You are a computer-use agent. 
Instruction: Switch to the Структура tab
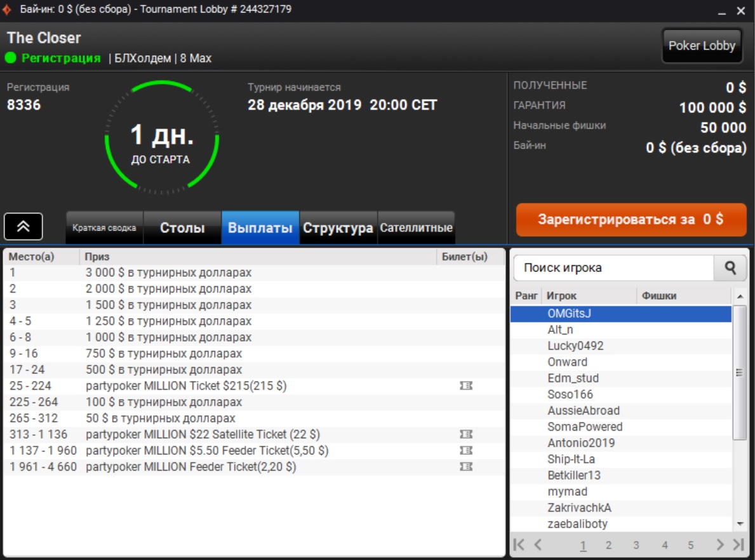pos(338,228)
